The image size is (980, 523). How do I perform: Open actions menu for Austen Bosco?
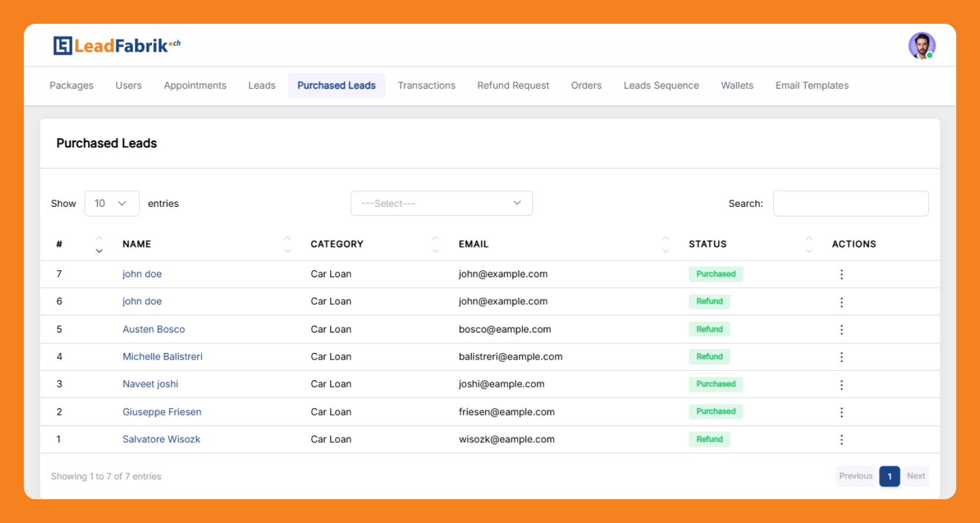841,329
